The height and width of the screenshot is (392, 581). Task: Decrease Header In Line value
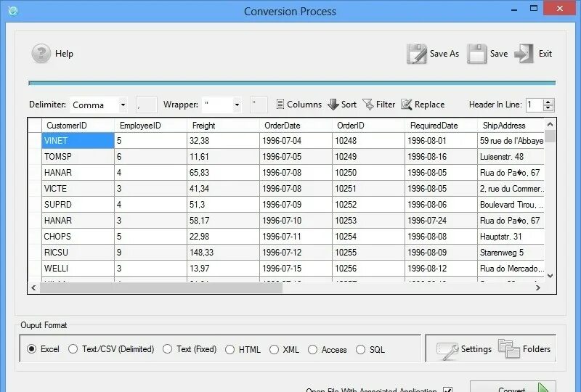[x=548, y=108]
